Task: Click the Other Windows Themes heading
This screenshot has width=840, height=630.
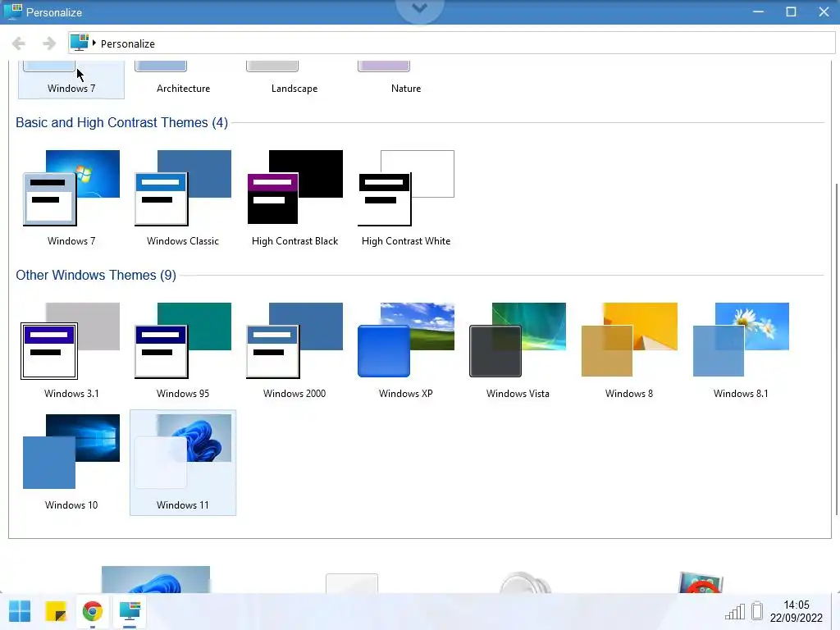Action: click(x=96, y=276)
